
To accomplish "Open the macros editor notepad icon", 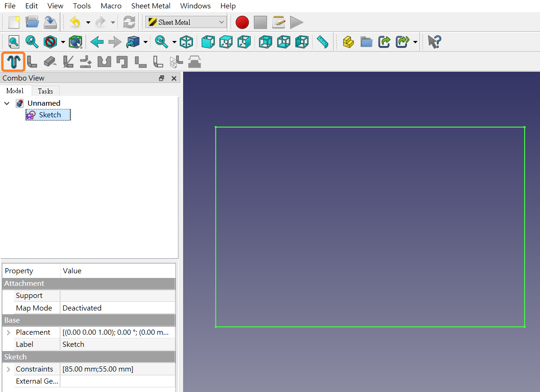I will point(279,22).
